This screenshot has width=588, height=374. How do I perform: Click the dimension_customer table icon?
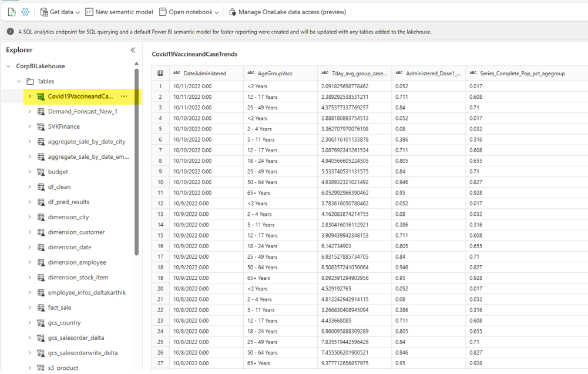tap(41, 232)
